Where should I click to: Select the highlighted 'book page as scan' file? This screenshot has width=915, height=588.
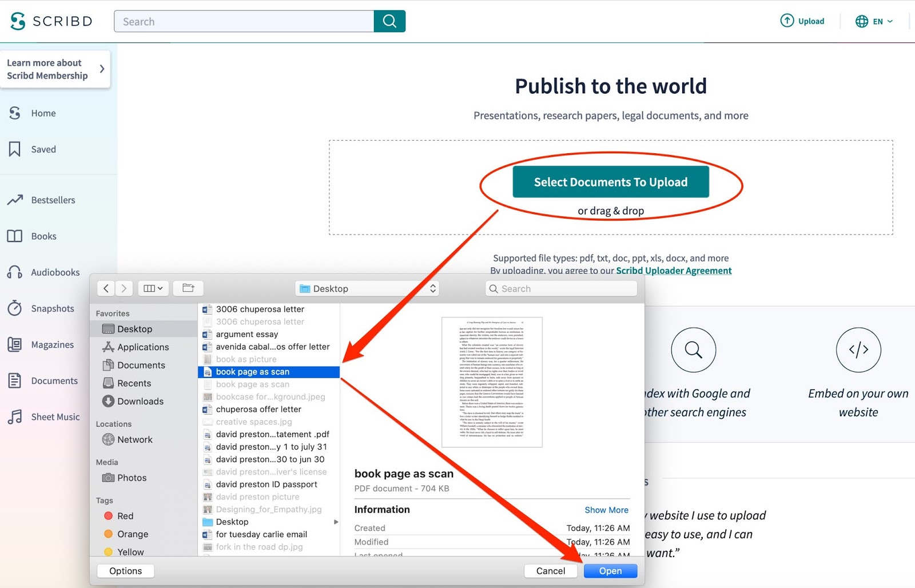click(x=269, y=372)
